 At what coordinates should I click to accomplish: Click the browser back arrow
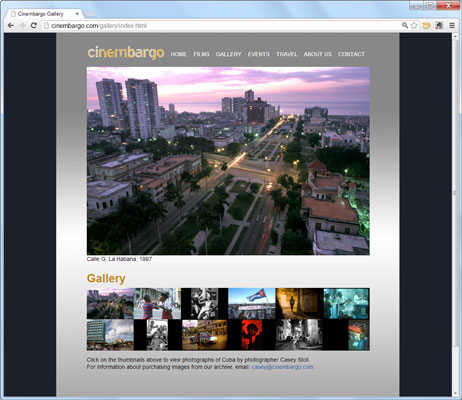pyautogui.click(x=11, y=26)
